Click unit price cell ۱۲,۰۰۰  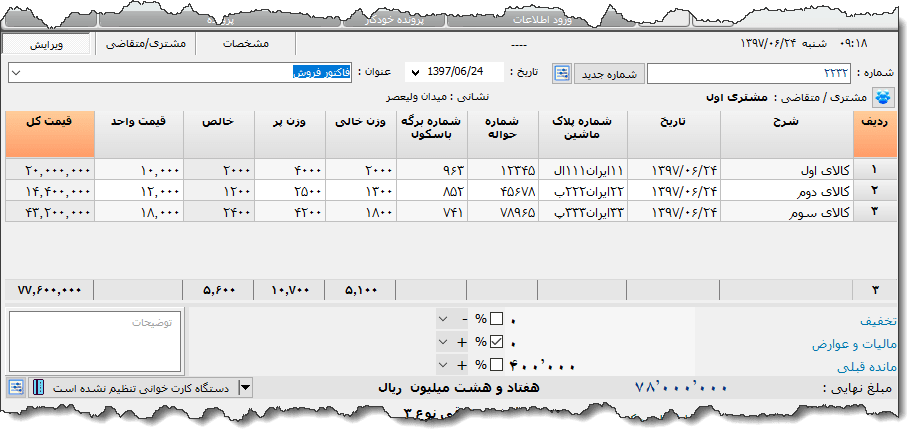click(x=139, y=190)
